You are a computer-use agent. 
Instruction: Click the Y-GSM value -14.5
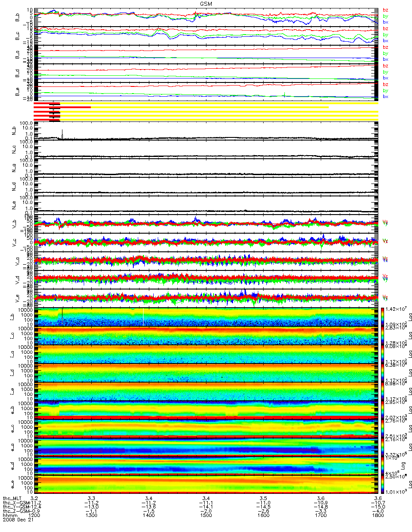[263, 507]
